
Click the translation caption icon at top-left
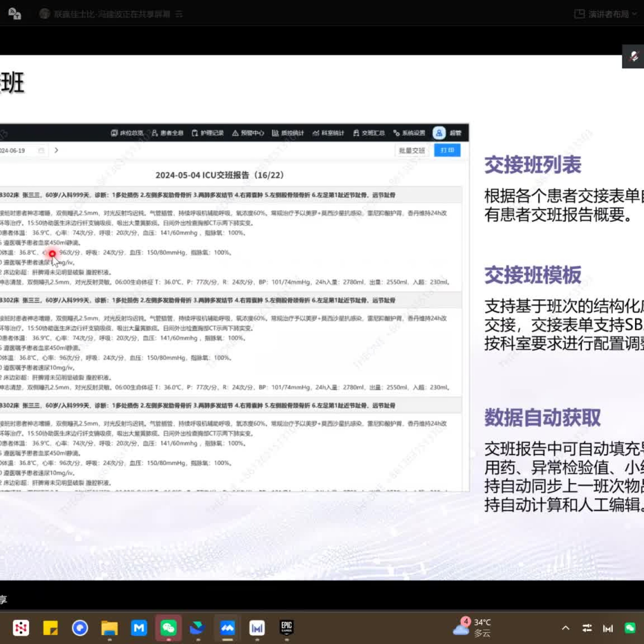click(15, 14)
